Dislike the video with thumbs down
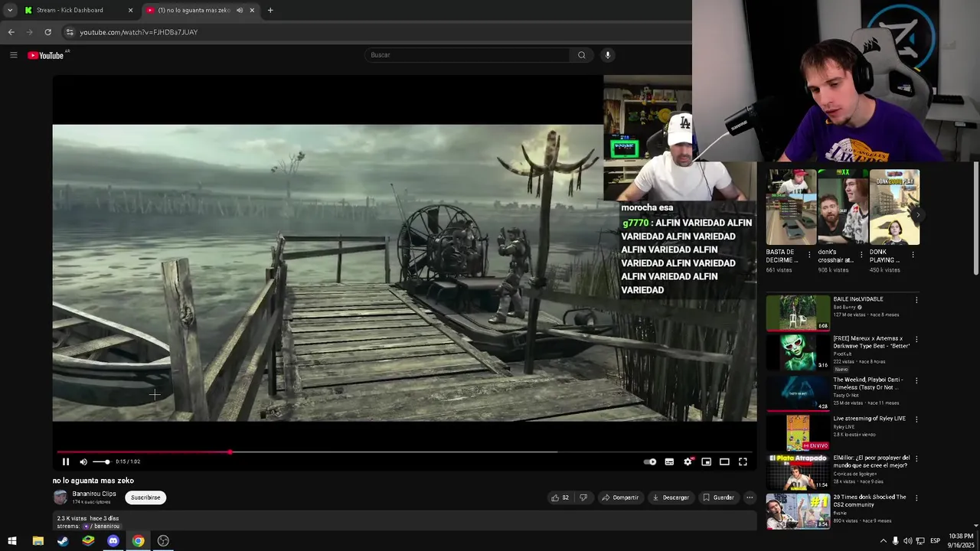Image resolution: width=980 pixels, height=551 pixels. coord(583,497)
